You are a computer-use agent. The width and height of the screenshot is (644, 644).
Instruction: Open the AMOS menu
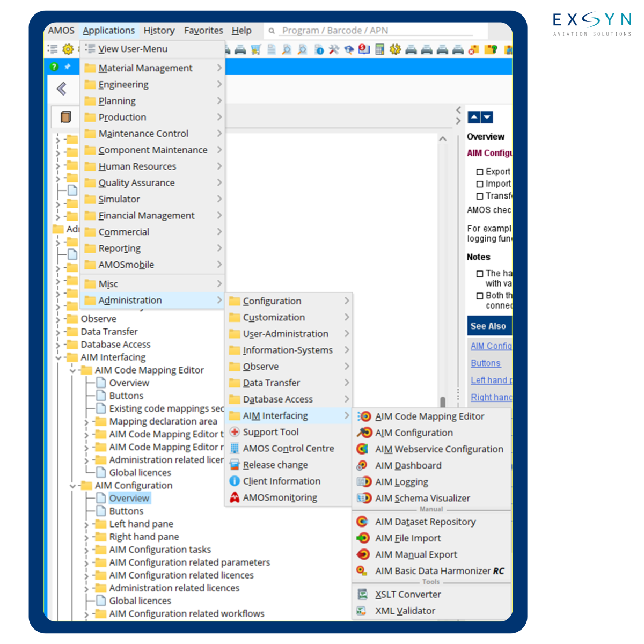61,31
